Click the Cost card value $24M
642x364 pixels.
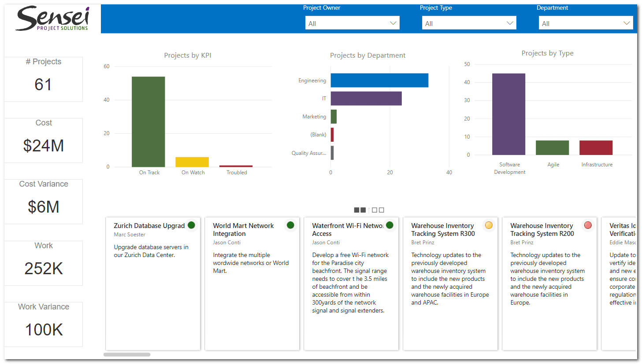coord(43,146)
